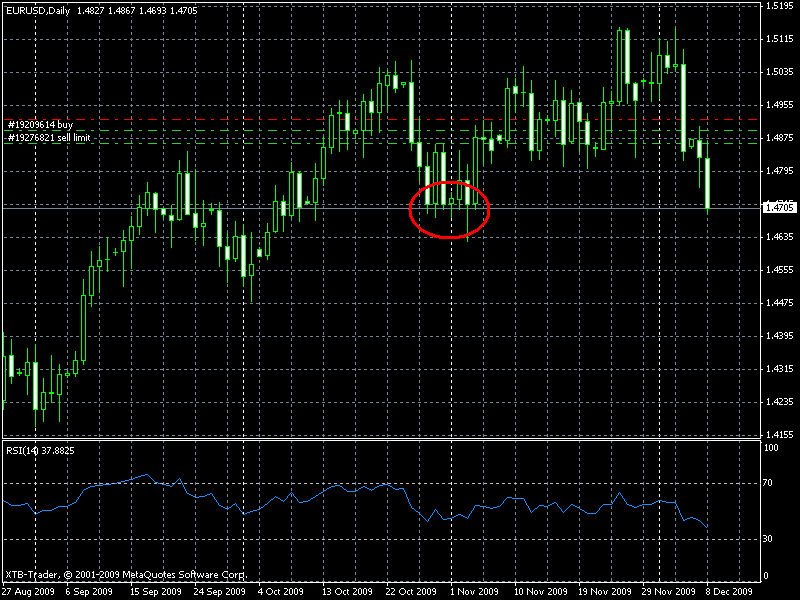Click the 1 Nov 2009 date label
The height and width of the screenshot is (600, 800).
point(474,592)
